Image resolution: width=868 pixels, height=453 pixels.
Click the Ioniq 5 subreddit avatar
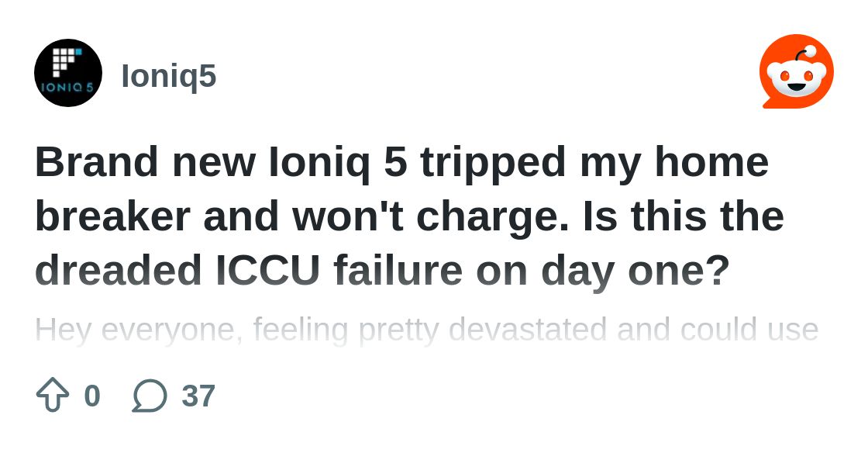point(68,73)
